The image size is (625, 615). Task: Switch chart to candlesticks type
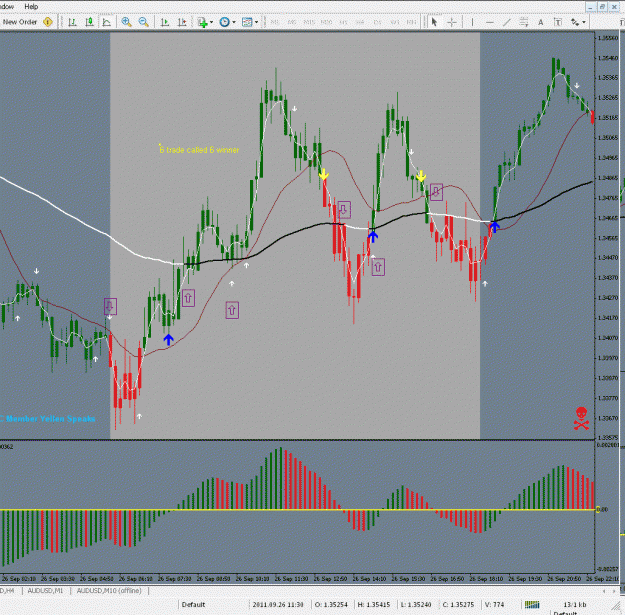click(89, 22)
